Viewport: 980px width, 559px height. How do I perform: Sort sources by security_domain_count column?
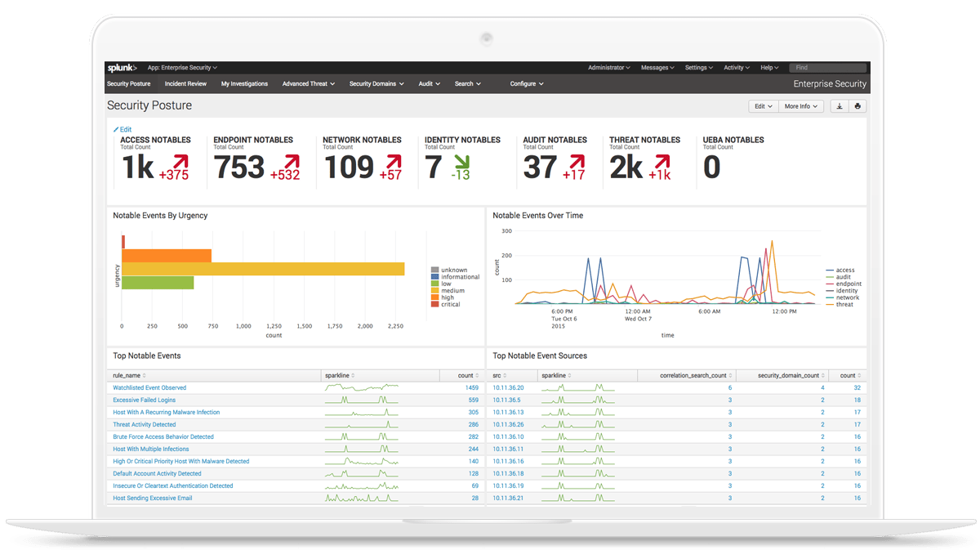click(x=791, y=375)
